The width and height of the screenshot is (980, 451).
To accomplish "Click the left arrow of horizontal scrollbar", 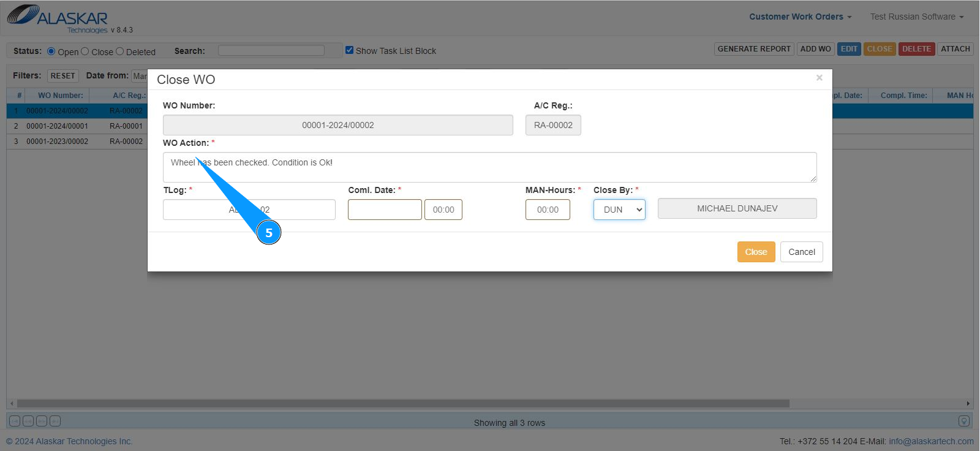I will point(12,403).
